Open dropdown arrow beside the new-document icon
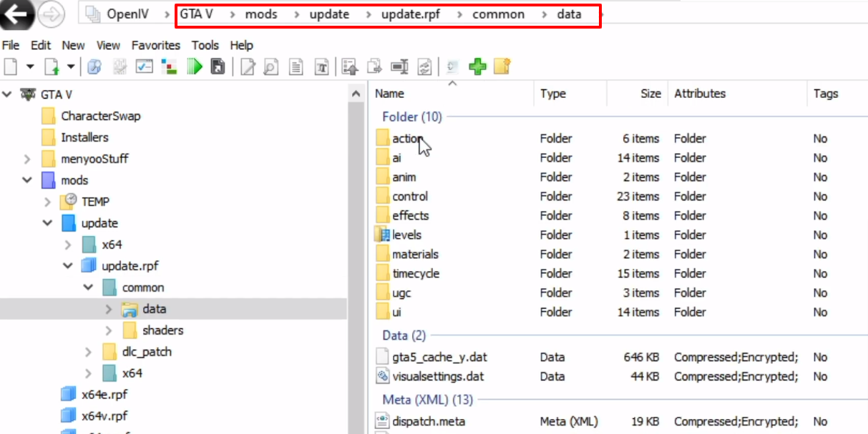This screenshot has width=868, height=434. coord(30,66)
